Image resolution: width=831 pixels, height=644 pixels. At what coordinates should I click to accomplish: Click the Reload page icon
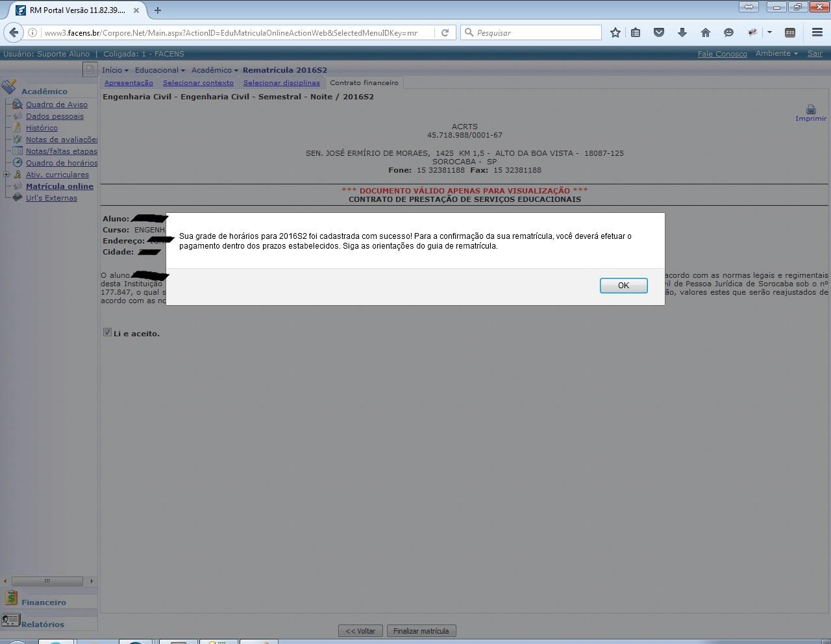tap(445, 32)
